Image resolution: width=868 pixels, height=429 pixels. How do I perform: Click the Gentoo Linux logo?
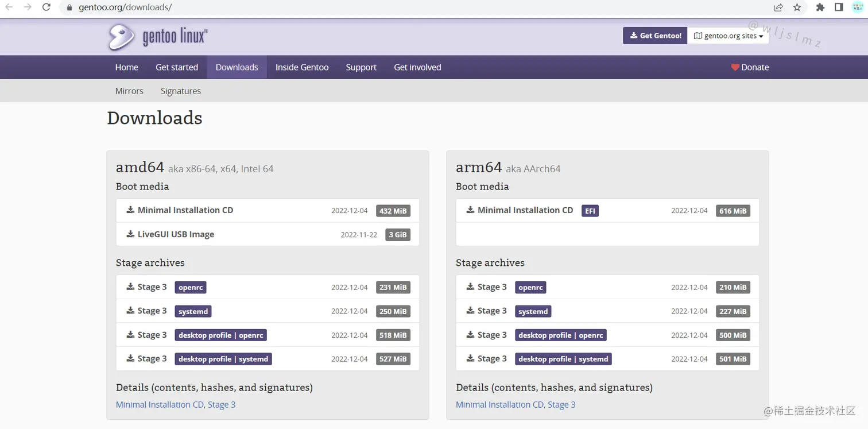point(158,37)
